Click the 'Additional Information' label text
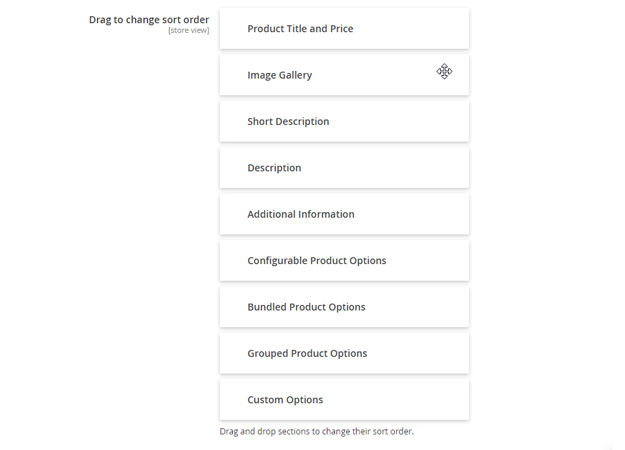 pos(301,214)
